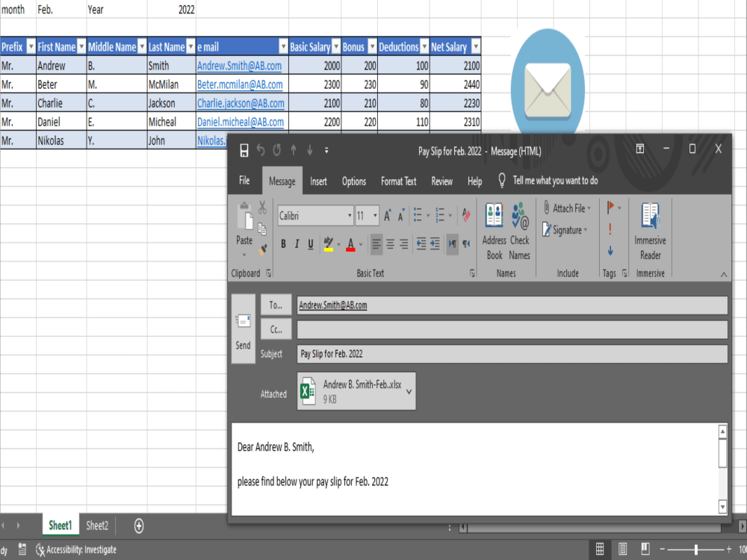
Task: Set right-to-left text direction
Action: 466,244
